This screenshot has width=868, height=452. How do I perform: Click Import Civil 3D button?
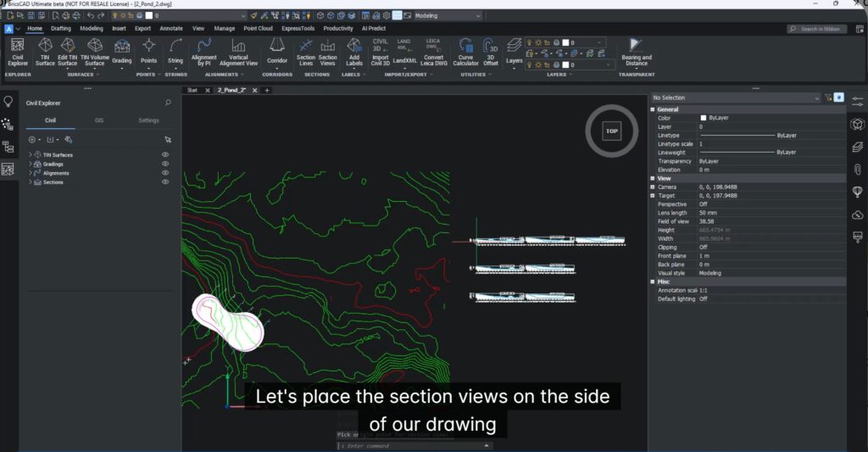tap(381, 51)
